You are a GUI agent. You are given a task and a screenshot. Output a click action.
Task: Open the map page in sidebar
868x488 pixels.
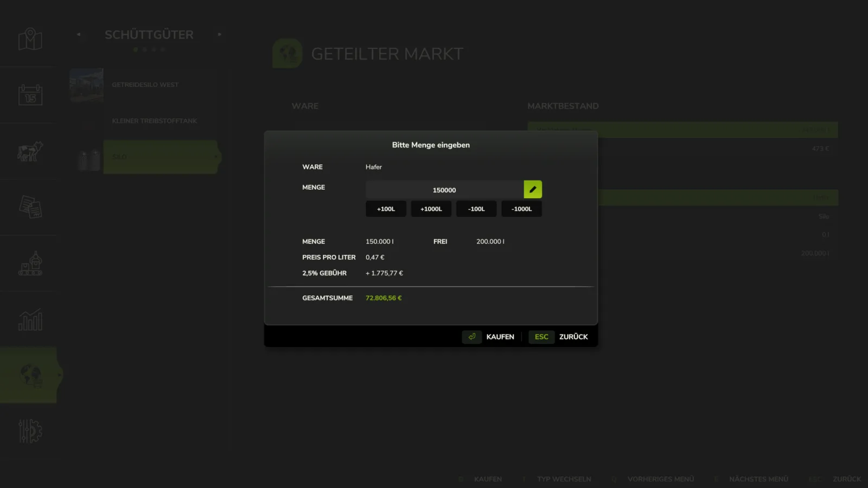tap(30, 39)
